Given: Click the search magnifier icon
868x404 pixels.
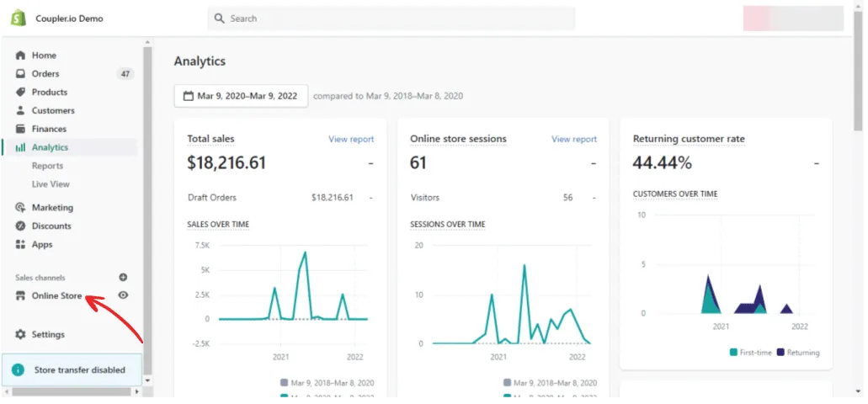Looking at the screenshot, I should (x=220, y=19).
